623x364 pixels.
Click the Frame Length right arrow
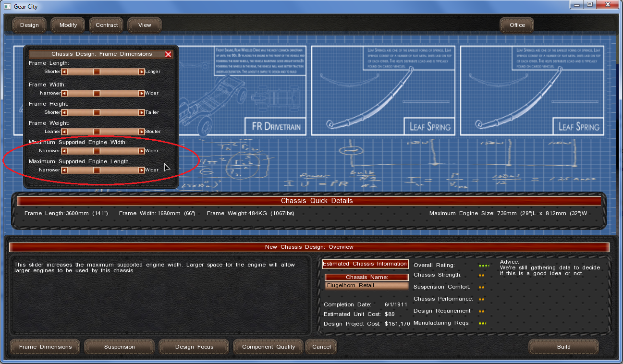pos(141,72)
